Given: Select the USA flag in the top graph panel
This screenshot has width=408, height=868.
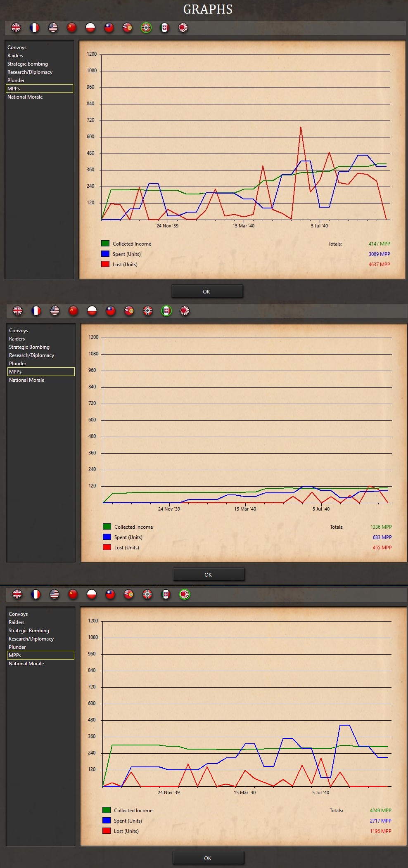Looking at the screenshot, I should tap(53, 28).
